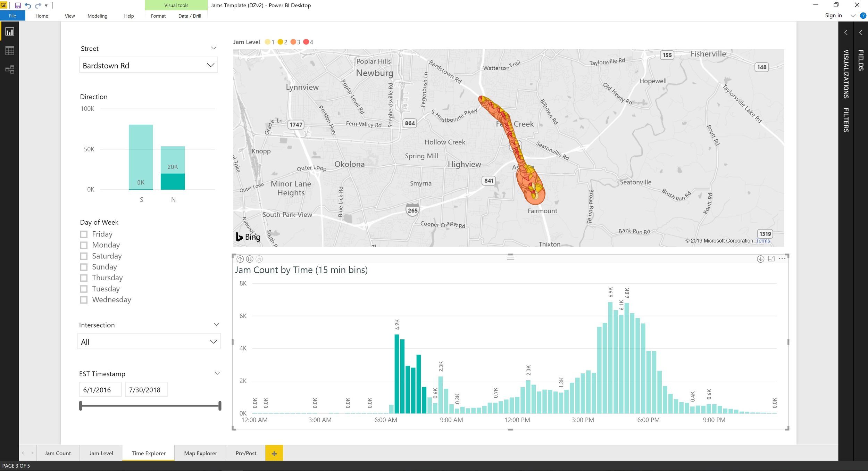Viewport: 868px width, 471px height.
Task: Go to next level in hierarchy
Action: 250,259
